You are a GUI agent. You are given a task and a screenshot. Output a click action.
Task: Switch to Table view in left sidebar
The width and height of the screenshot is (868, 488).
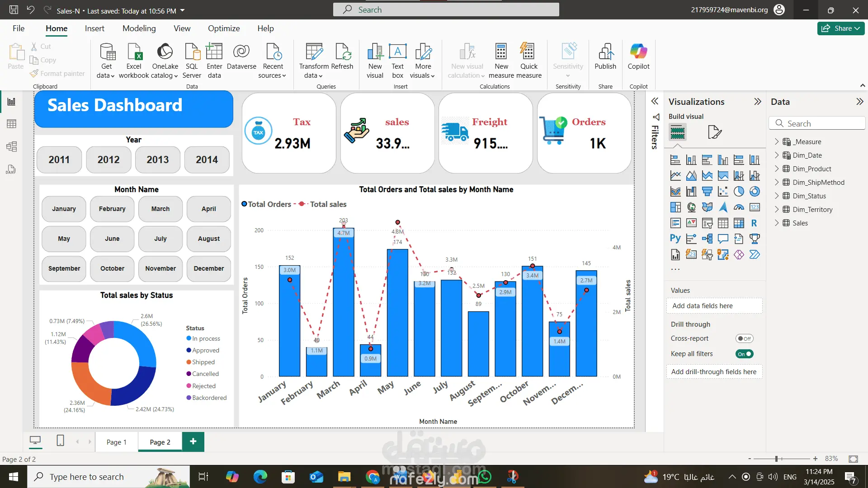[12, 124]
